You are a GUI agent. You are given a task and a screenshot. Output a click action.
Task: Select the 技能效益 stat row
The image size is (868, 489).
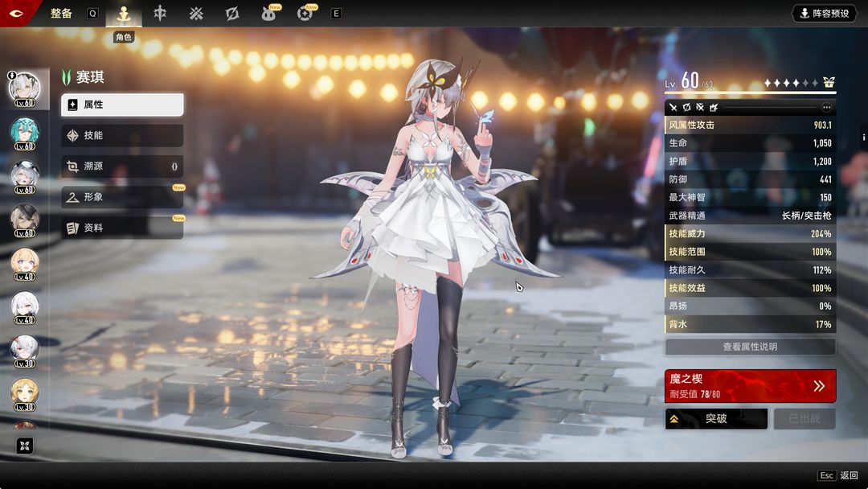pyautogui.click(x=750, y=288)
